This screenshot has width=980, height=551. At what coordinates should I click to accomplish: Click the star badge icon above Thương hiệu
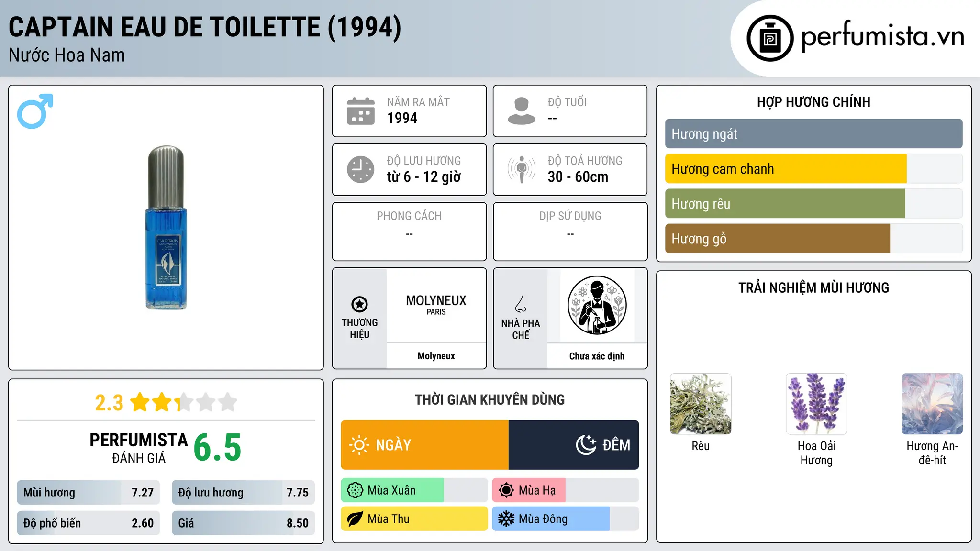point(359,304)
